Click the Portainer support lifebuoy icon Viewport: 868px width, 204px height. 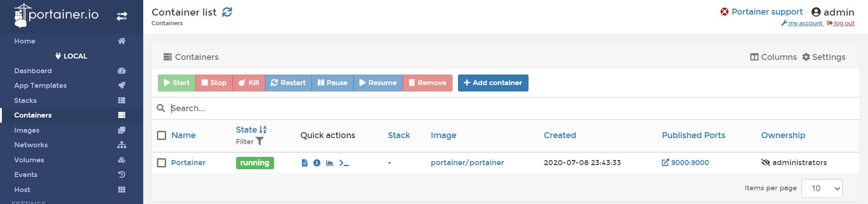click(x=724, y=12)
